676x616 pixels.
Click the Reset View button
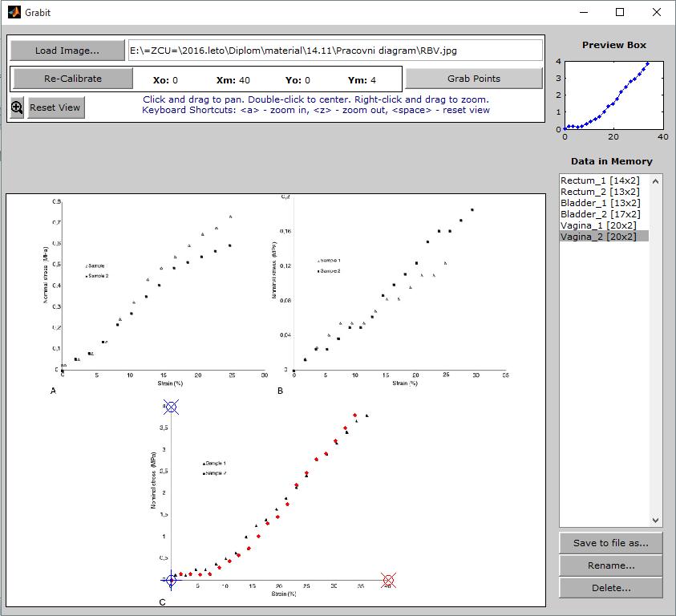coord(55,107)
